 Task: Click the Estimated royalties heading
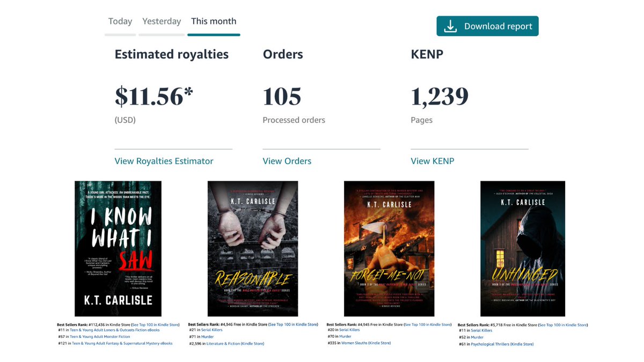pos(172,54)
